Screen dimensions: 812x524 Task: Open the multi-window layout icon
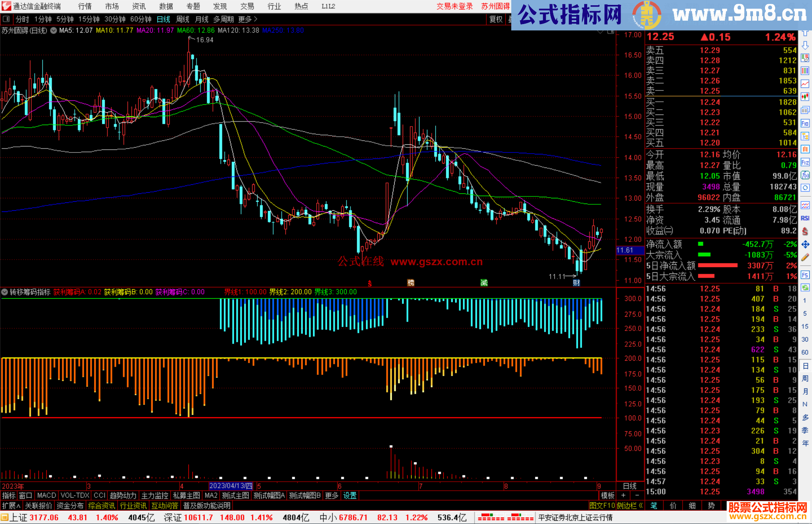click(805, 110)
